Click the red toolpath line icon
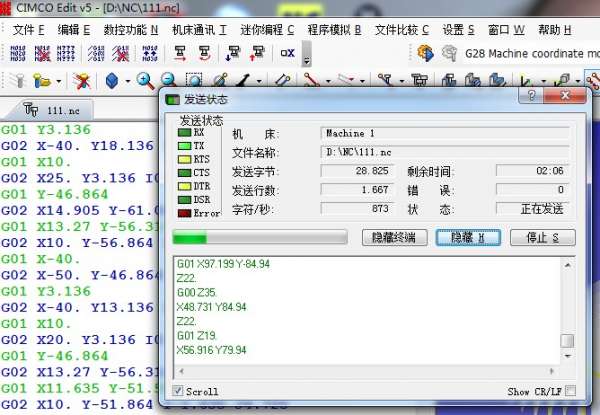This screenshot has height=415, width=600. 311,80
